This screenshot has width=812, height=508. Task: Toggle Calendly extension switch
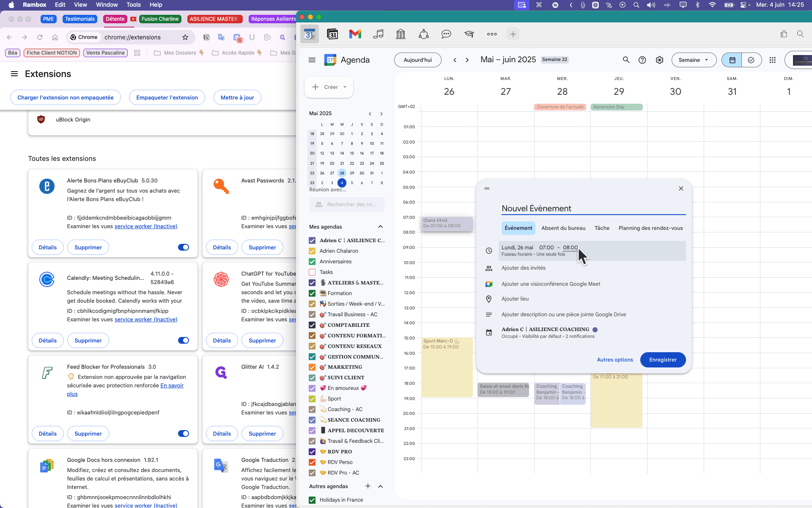[x=184, y=340]
